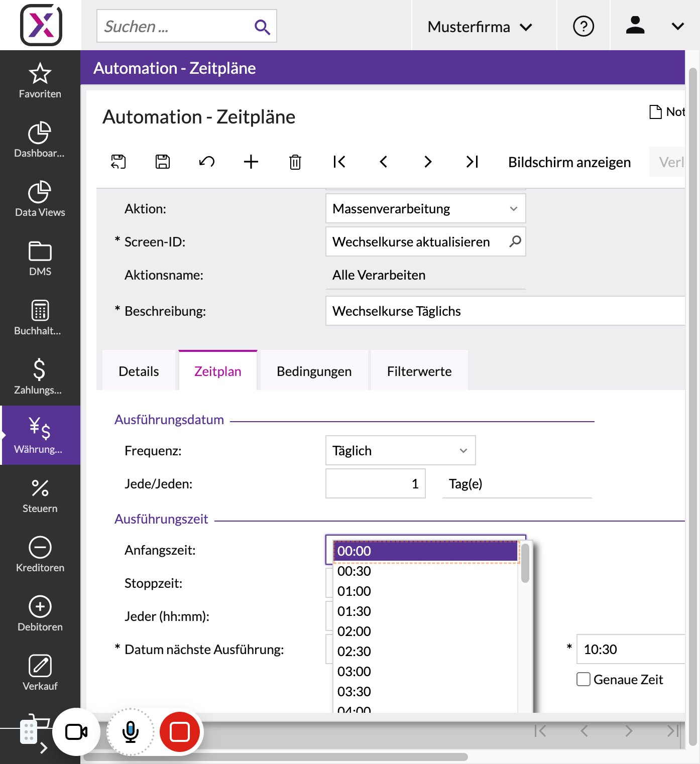Select 01:00 in the time list
The image size is (700, 764).
[425, 591]
